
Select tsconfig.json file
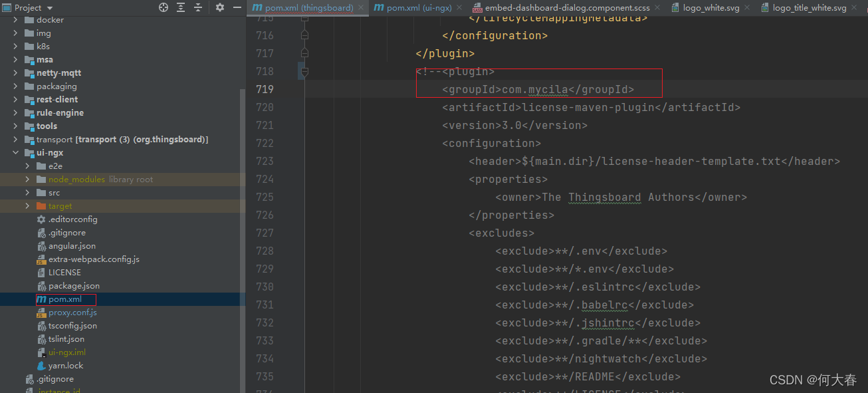72,326
